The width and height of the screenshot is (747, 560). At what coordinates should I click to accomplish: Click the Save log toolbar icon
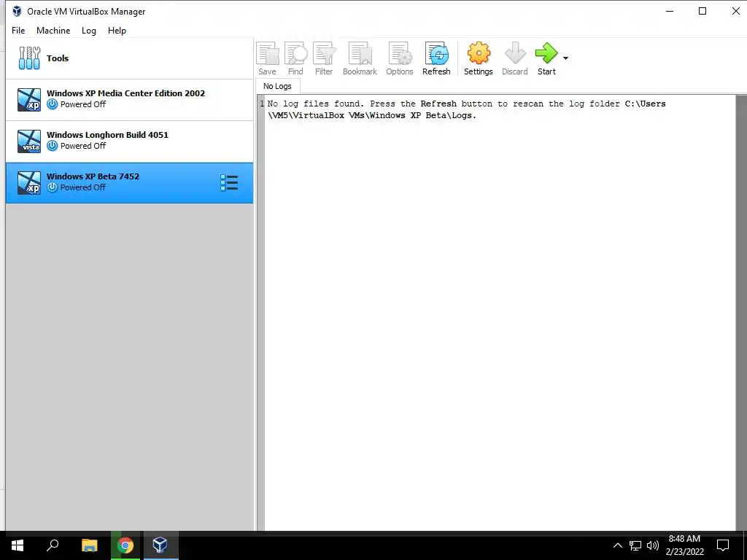tap(267, 58)
